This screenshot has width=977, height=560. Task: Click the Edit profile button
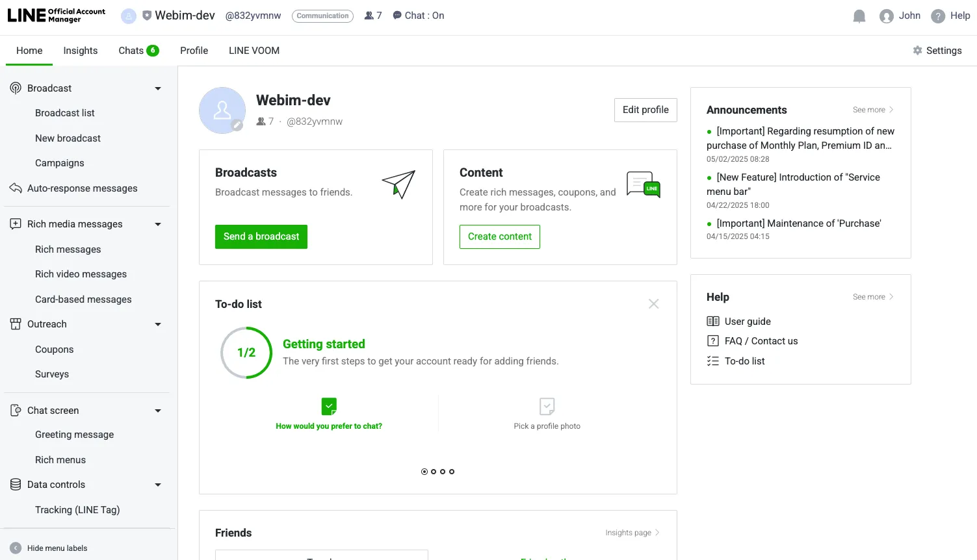tap(645, 110)
